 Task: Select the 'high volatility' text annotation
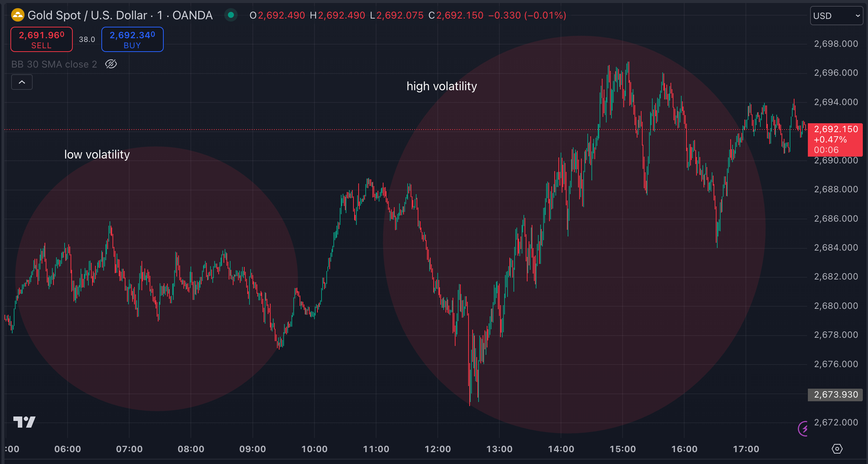[442, 86]
